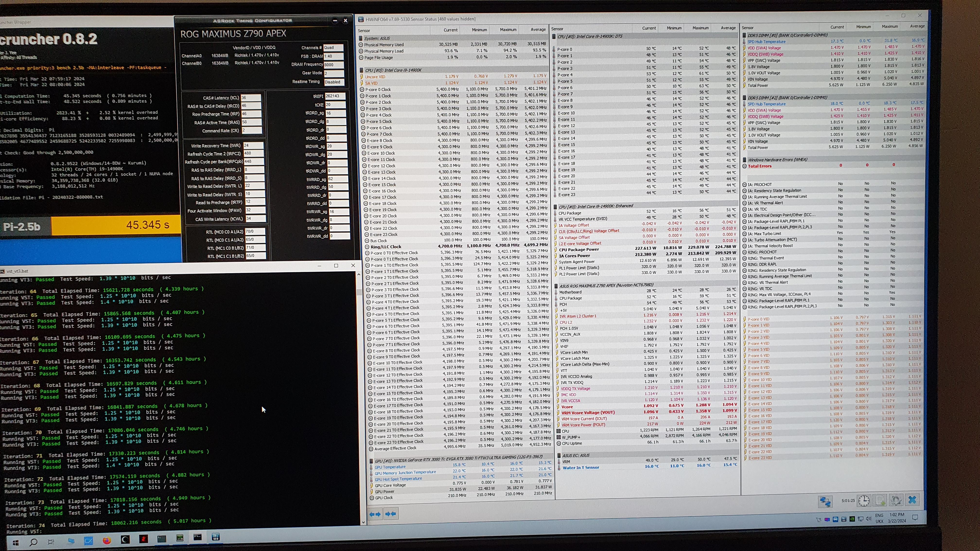Click HWiNFO remote network connection icon

click(825, 502)
